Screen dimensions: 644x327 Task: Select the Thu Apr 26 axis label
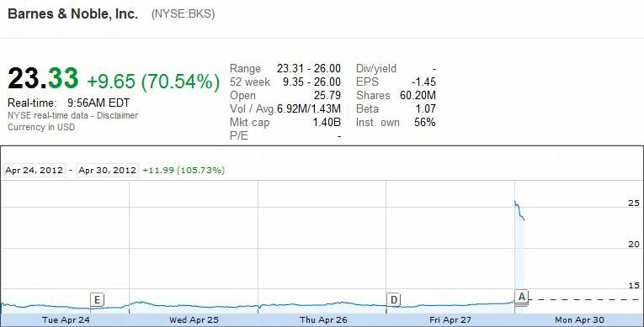tap(323, 320)
